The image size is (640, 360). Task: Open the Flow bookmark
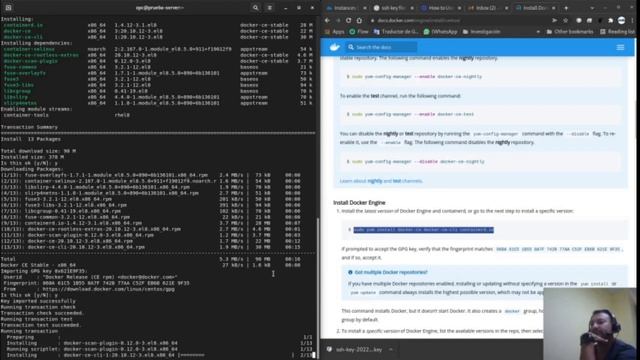[359, 31]
